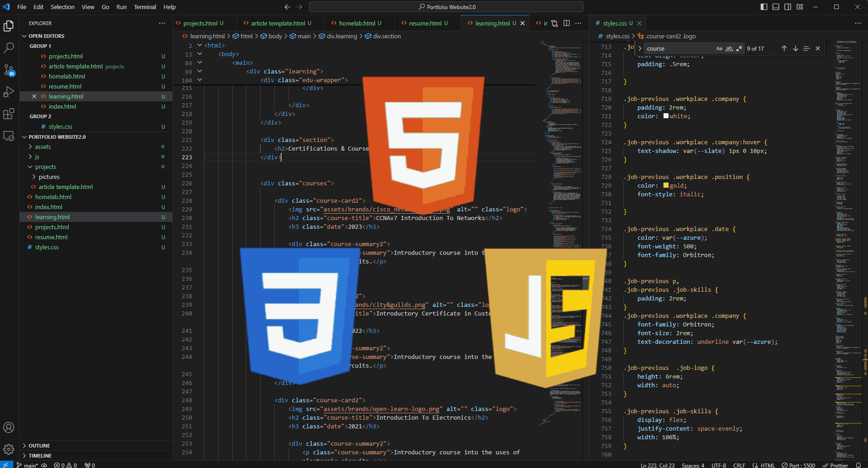Click the Open Changes compare icon
The height and width of the screenshot is (468, 868).
[554, 23]
